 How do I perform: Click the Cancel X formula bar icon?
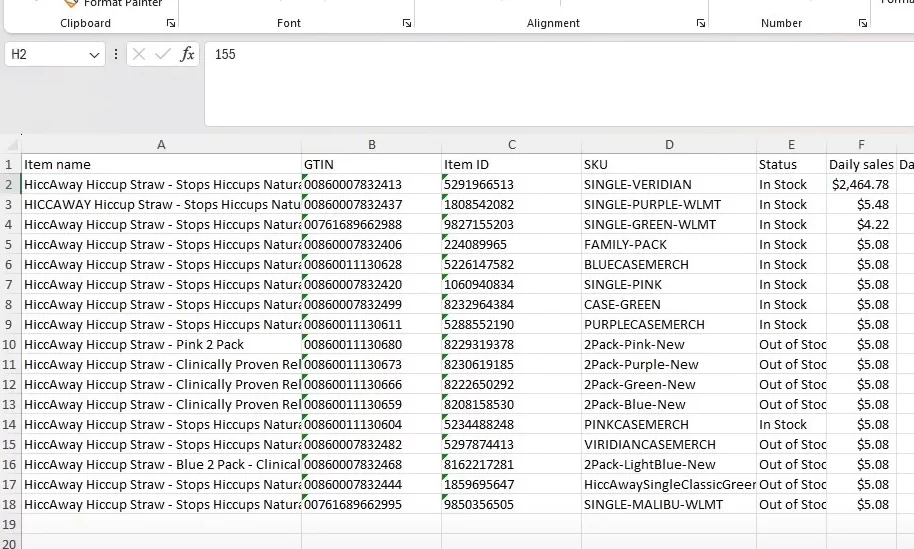[139, 54]
